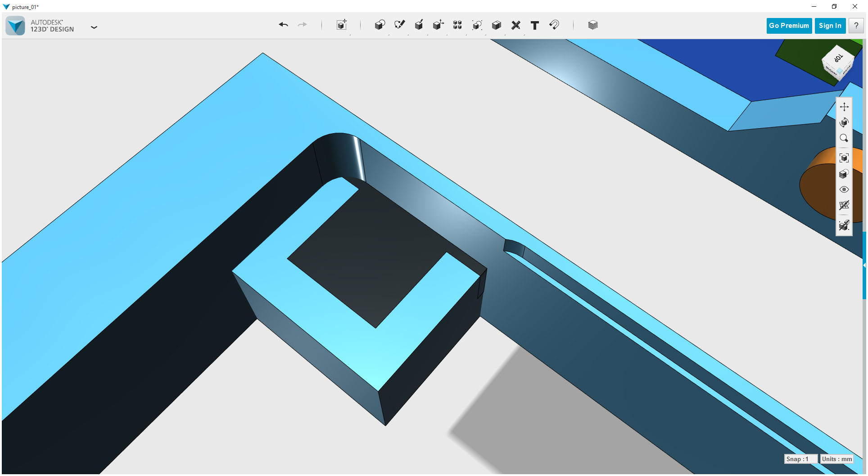Expand the Primitives tool dropdown arrow

pos(389,35)
